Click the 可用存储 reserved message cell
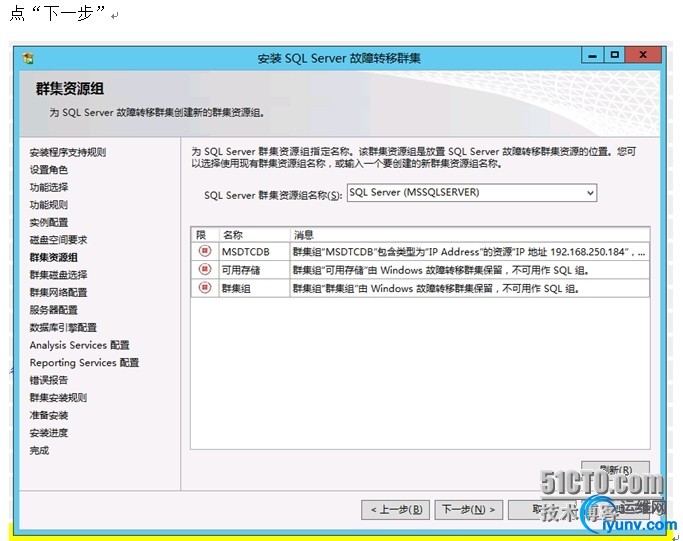Screen dimensions: 683x541 pyautogui.click(x=470, y=270)
